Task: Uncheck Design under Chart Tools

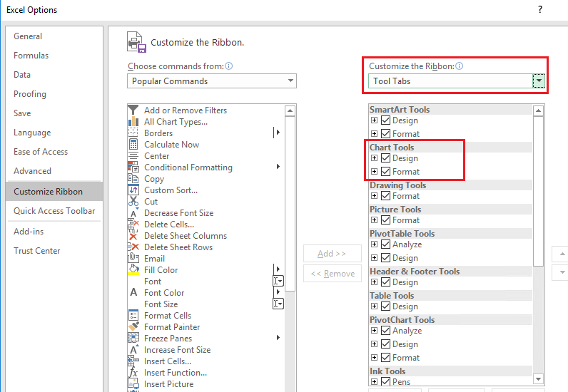Action: click(386, 158)
